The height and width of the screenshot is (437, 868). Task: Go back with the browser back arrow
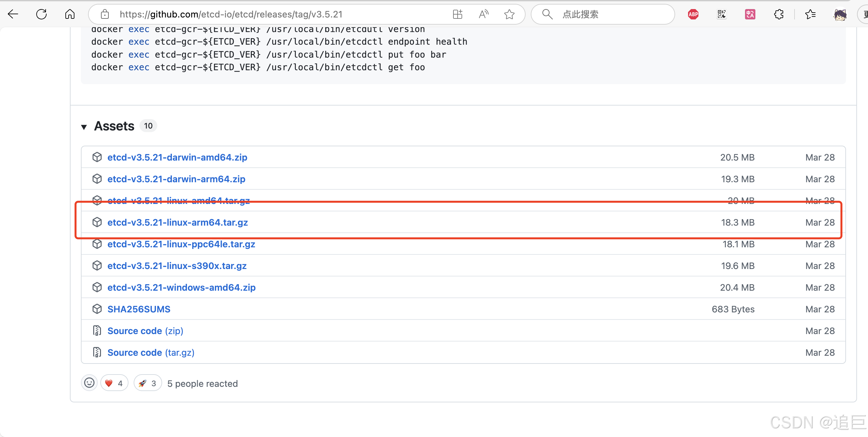(13, 14)
